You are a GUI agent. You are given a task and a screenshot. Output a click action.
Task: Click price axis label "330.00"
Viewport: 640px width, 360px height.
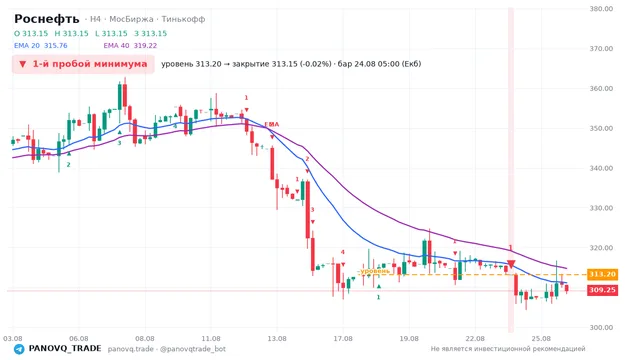pyautogui.click(x=601, y=208)
